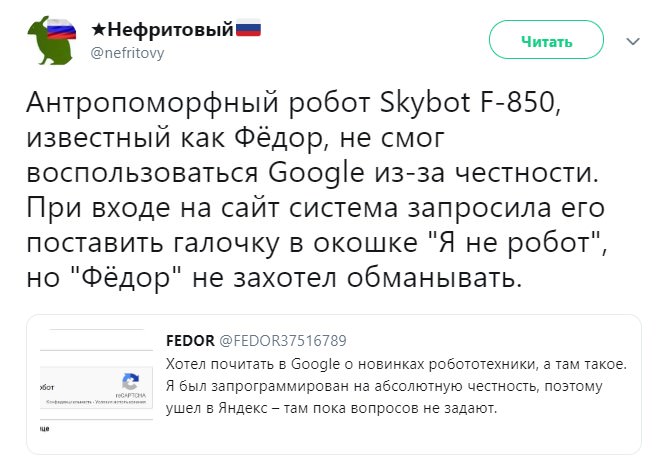The height and width of the screenshot is (465, 667).
Task: Click the @FEDOR37516789 handle
Action: pyautogui.click(x=276, y=341)
